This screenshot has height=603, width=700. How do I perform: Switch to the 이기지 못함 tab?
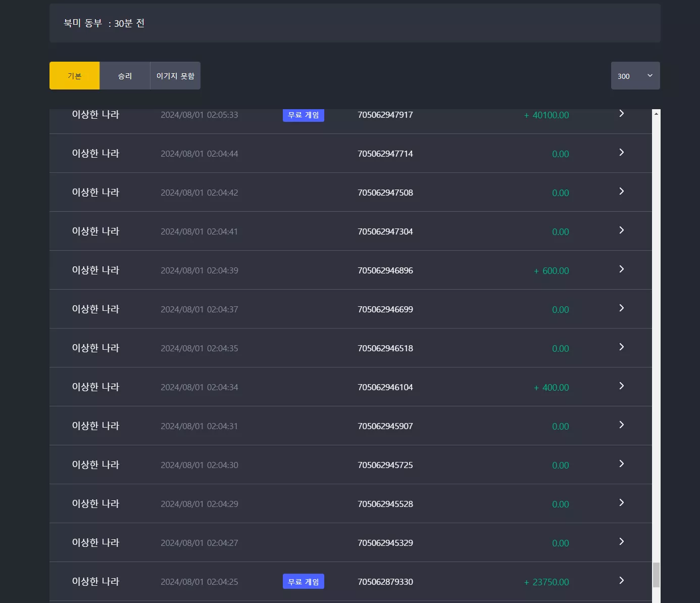pyautogui.click(x=175, y=76)
